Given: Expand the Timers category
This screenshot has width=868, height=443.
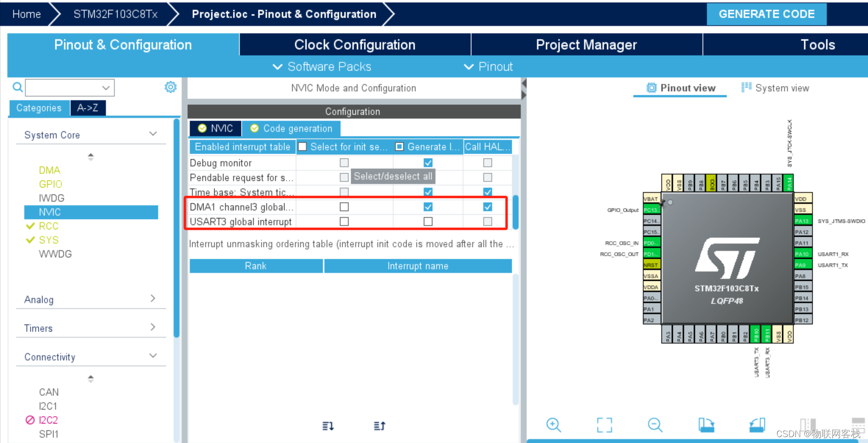Looking at the screenshot, I should (x=153, y=327).
